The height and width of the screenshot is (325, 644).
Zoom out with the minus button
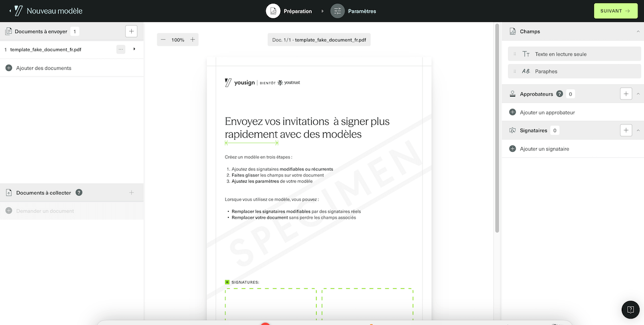(x=163, y=40)
